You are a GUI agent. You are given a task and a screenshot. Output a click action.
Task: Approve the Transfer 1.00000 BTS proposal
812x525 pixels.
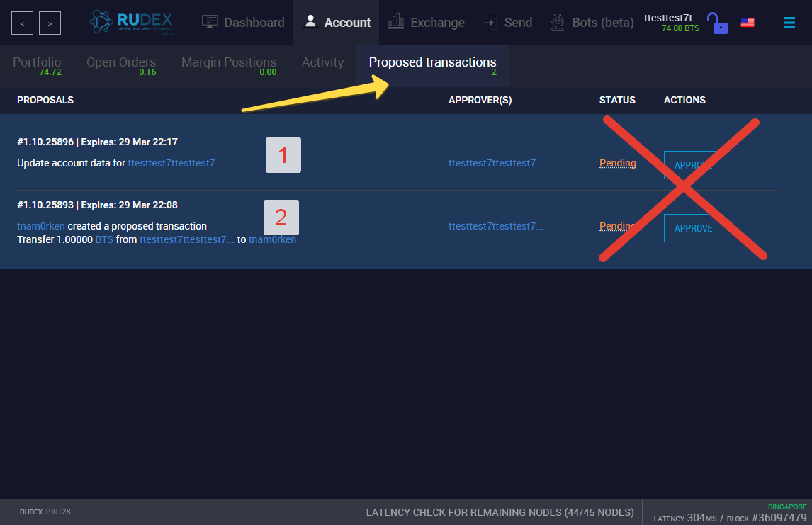[694, 228]
